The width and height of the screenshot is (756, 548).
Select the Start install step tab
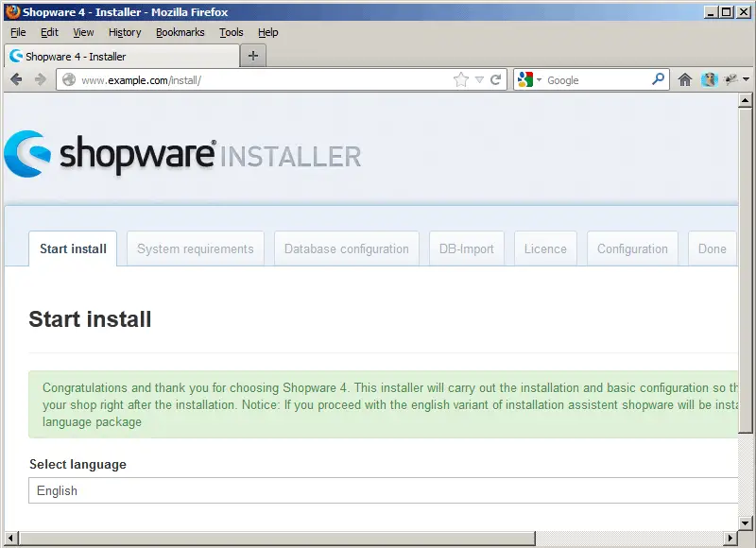[73, 248]
